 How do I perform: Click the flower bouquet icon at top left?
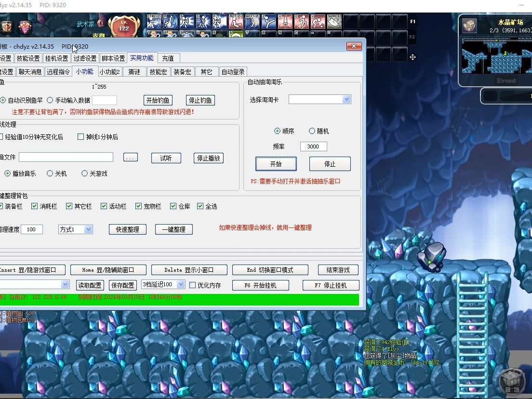(25, 27)
